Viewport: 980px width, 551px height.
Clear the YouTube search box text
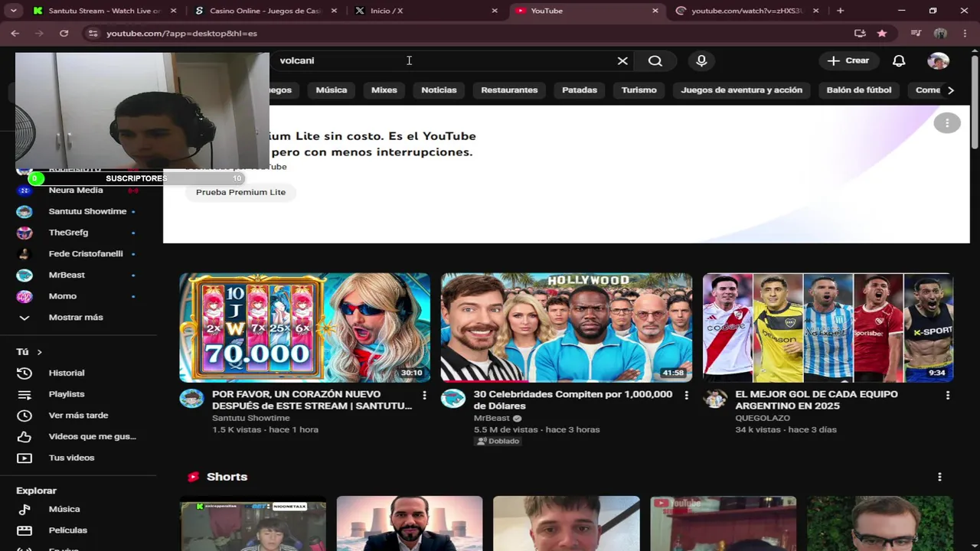622,60
